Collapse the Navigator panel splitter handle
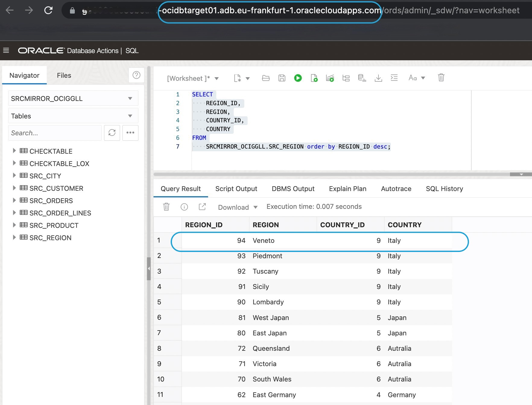 tap(149, 268)
